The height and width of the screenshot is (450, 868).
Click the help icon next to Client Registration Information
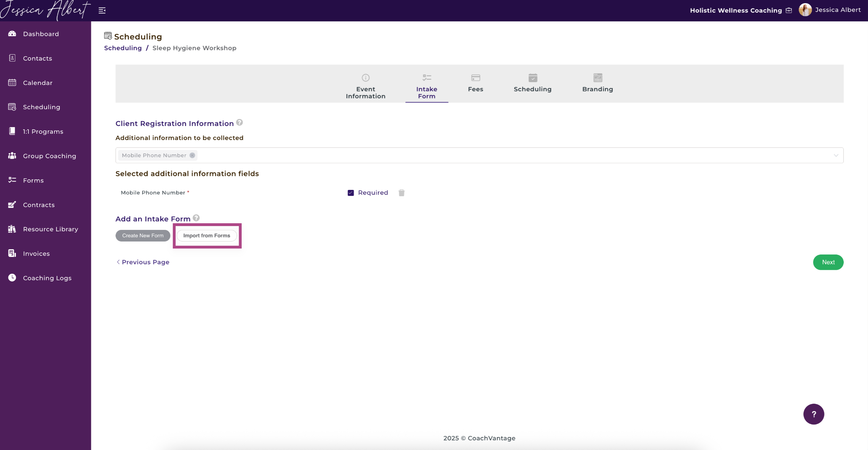239,123
